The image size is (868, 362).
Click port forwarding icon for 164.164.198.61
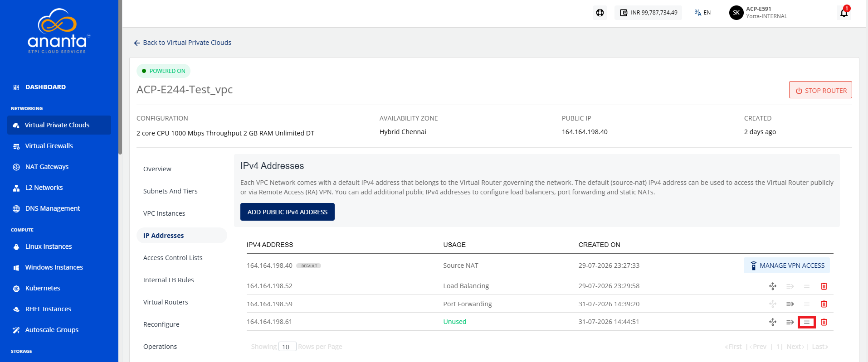tap(790, 322)
